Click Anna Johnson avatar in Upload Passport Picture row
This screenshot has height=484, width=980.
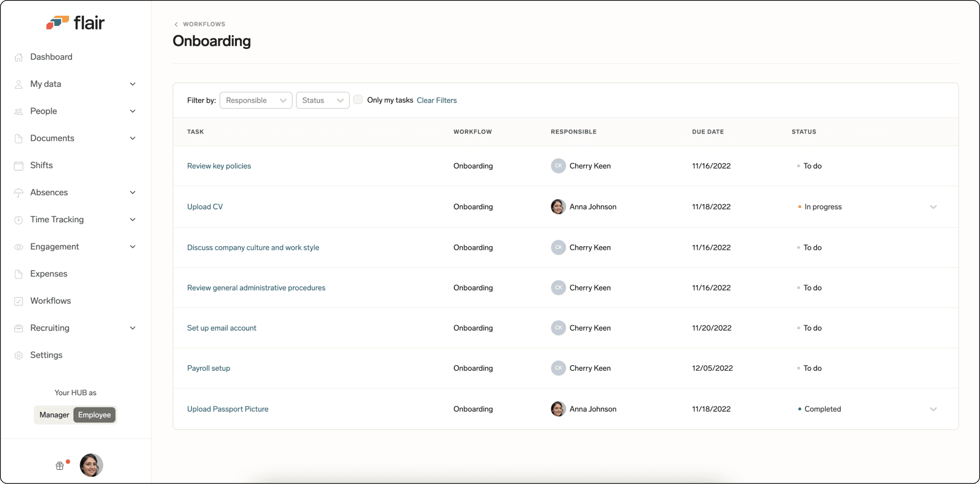(x=558, y=409)
